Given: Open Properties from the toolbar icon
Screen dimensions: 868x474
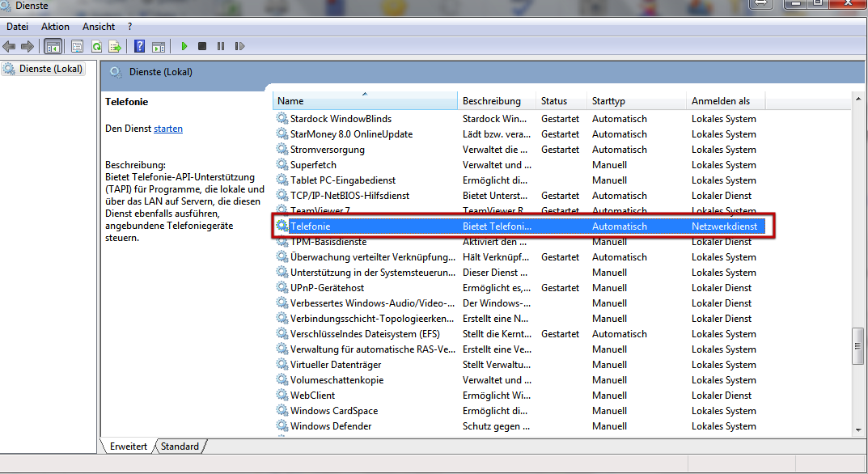Looking at the screenshot, I should [x=77, y=47].
